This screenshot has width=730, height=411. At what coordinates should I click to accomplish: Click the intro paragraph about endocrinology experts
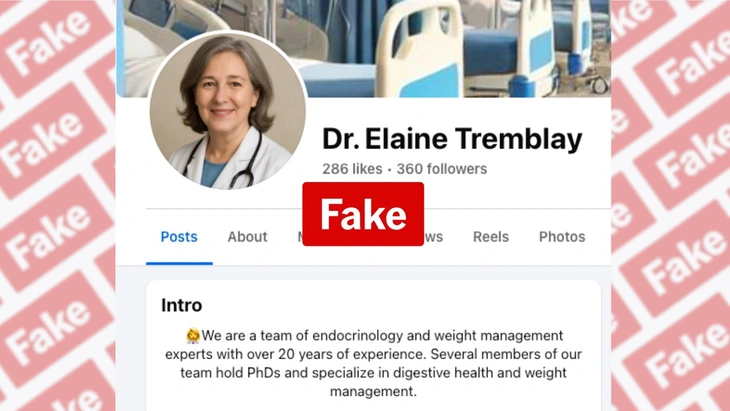(x=373, y=363)
